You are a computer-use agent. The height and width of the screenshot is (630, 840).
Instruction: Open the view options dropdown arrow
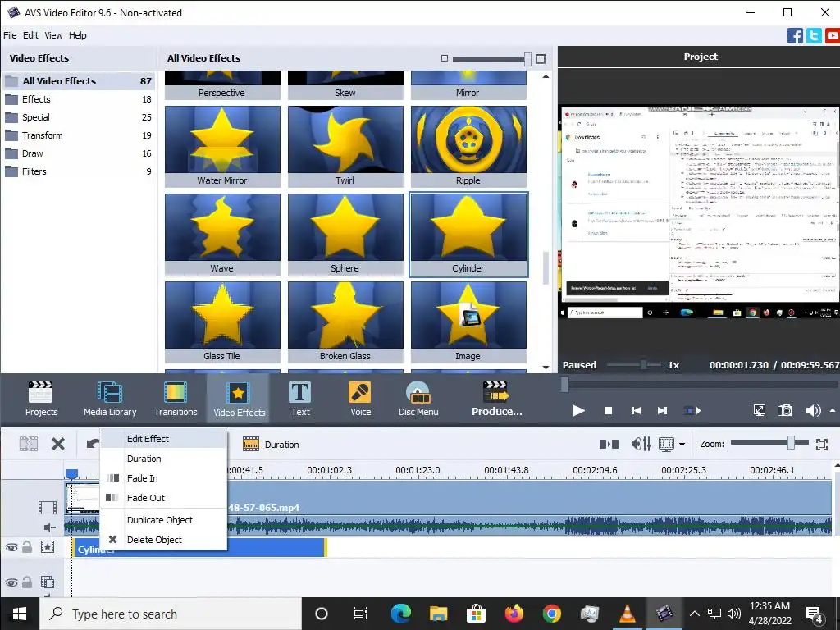[682, 444]
